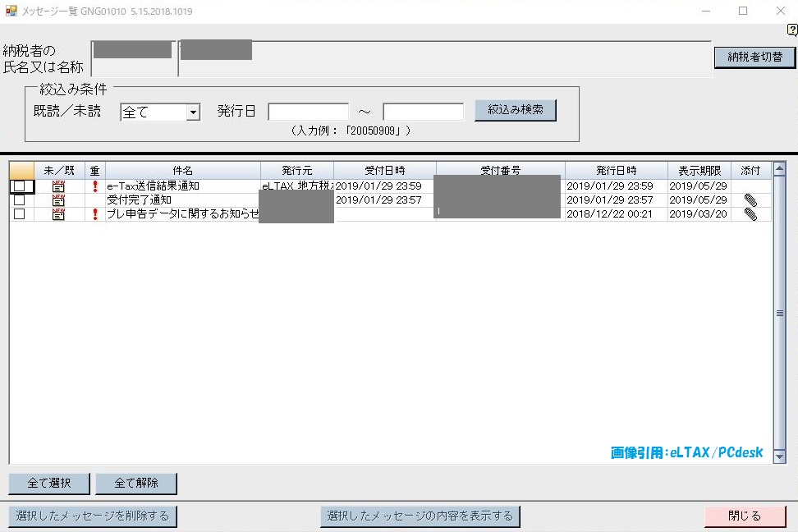Click the 閉じる button

click(745, 516)
